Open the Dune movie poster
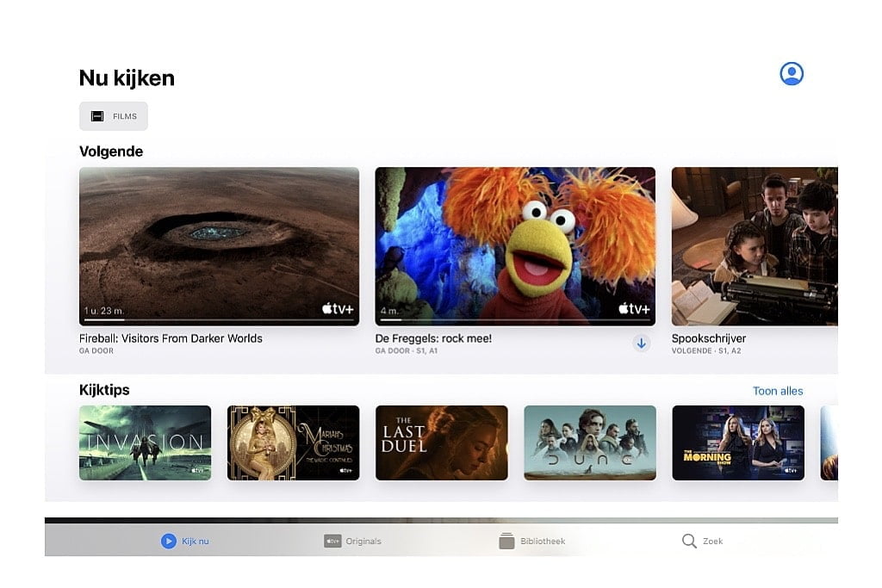The image size is (882, 588). pos(590,443)
